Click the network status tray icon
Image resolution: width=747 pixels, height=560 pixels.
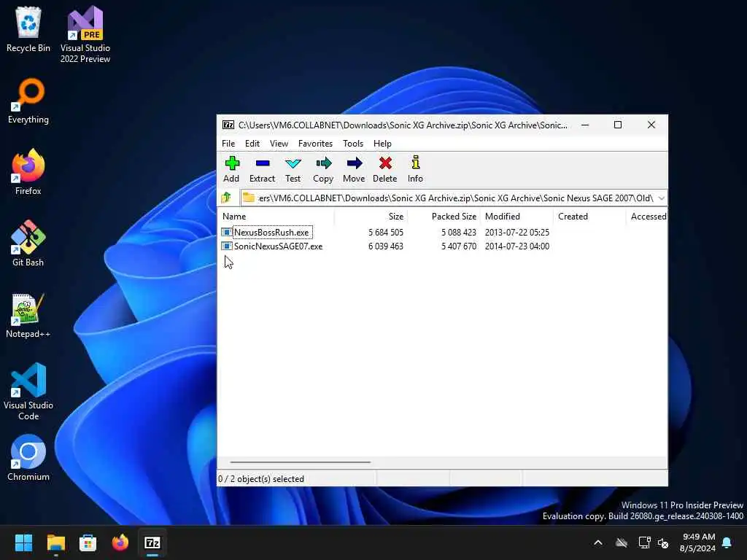point(644,542)
